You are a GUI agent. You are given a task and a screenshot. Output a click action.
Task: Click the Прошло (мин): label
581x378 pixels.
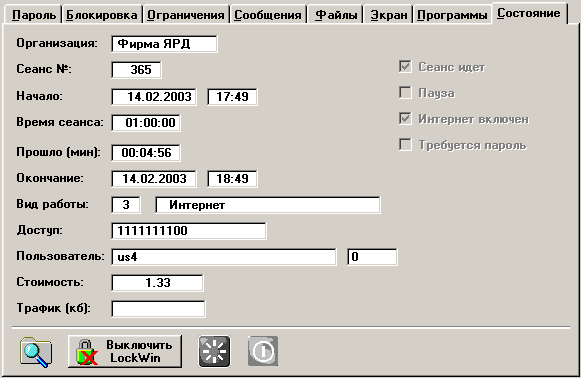coord(58,152)
